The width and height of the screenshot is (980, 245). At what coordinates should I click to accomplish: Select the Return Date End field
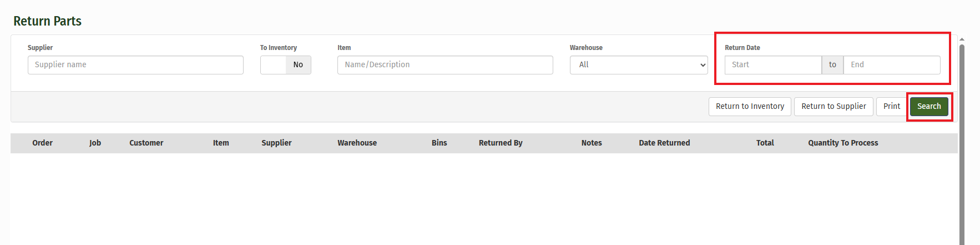891,65
